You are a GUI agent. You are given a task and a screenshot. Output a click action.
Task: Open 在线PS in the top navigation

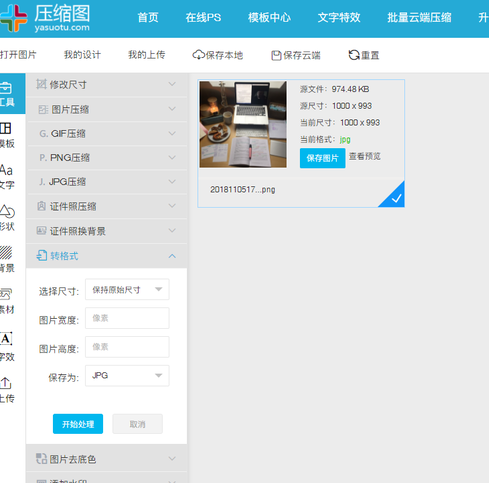[x=203, y=17]
